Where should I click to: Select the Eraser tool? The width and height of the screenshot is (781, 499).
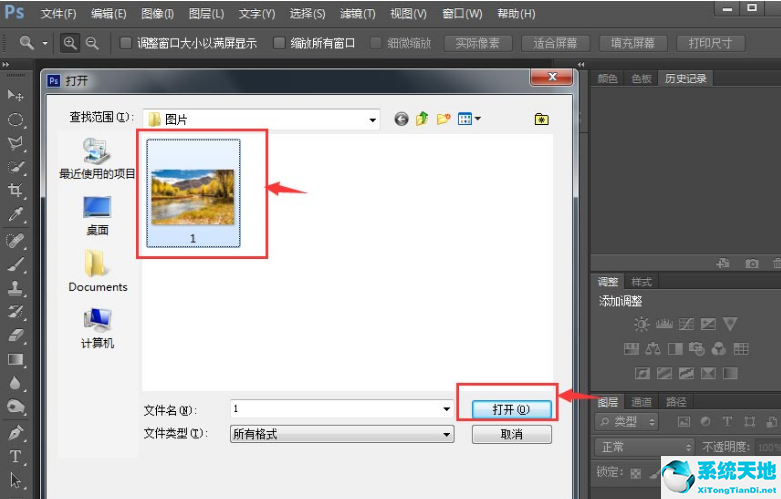(x=15, y=335)
